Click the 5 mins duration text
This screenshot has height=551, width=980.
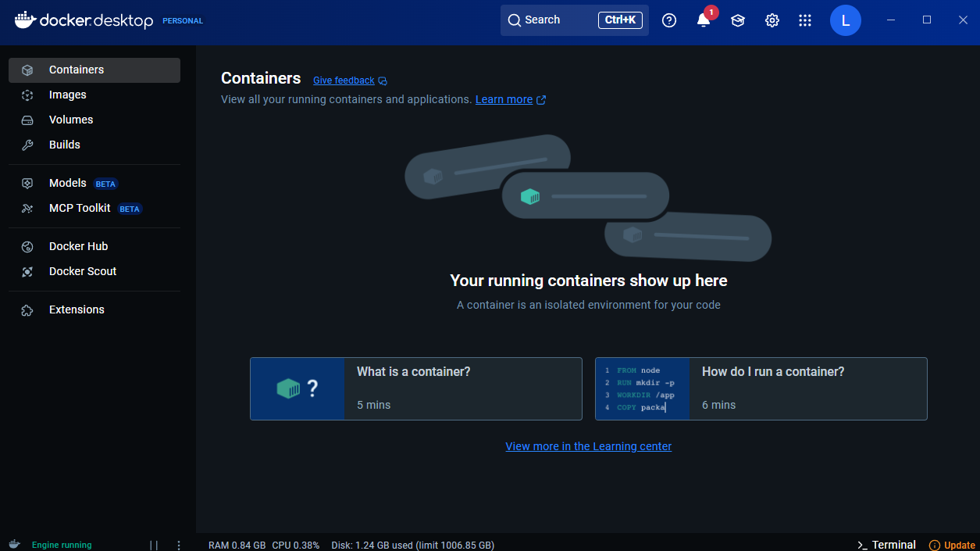373,405
